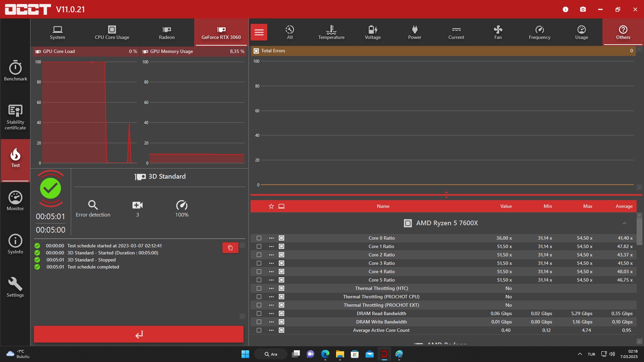
Task: Switch to the CPU Core Usage tab
Action: coord(112,33)
